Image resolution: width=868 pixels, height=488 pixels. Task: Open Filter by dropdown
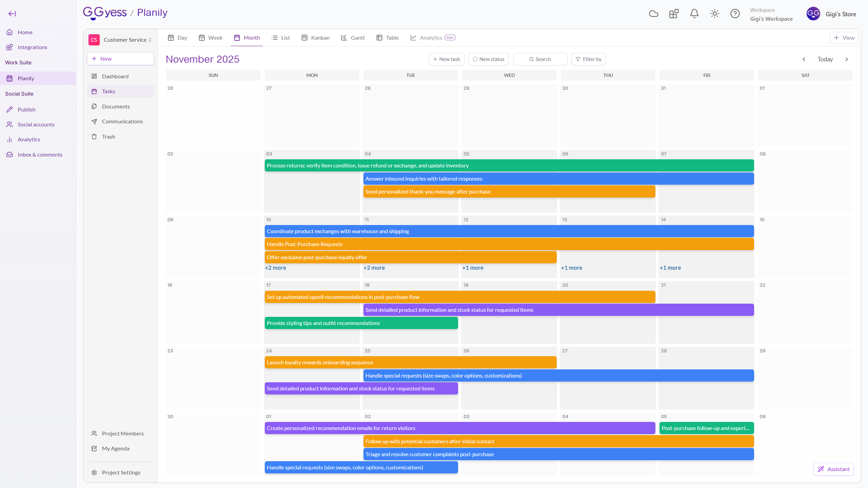pyautogui.click(x=588, y=59)
